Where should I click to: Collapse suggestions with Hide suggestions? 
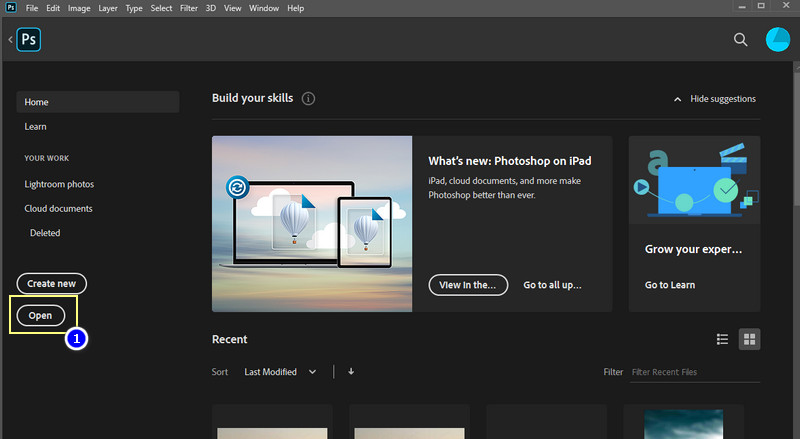(714, 99)
